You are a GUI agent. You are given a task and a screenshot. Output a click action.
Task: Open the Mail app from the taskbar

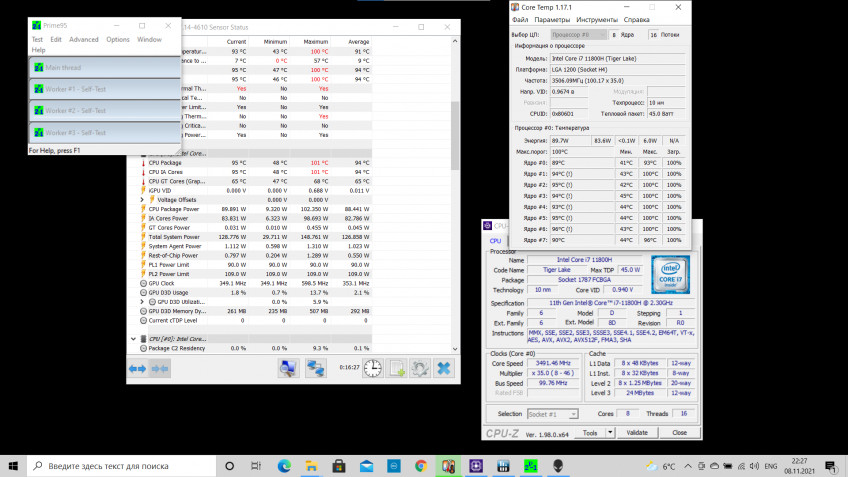click(x=367, y=466)
